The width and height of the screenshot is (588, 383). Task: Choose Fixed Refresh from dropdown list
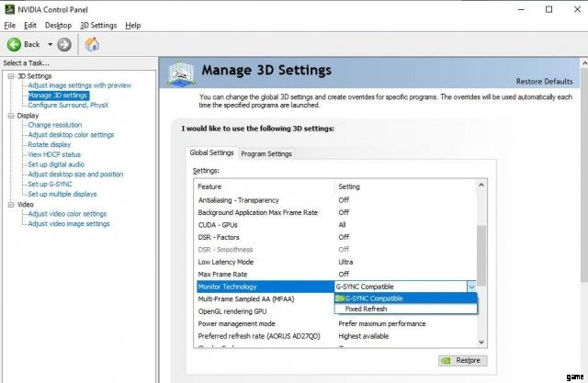coord(406,309)
